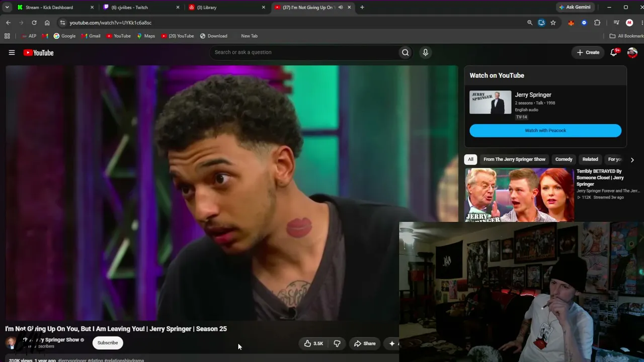The width and height of the screenshot is (644, 362).
Task: Open the YouTube bookmark next to Gmail
Action: (118, 36)
